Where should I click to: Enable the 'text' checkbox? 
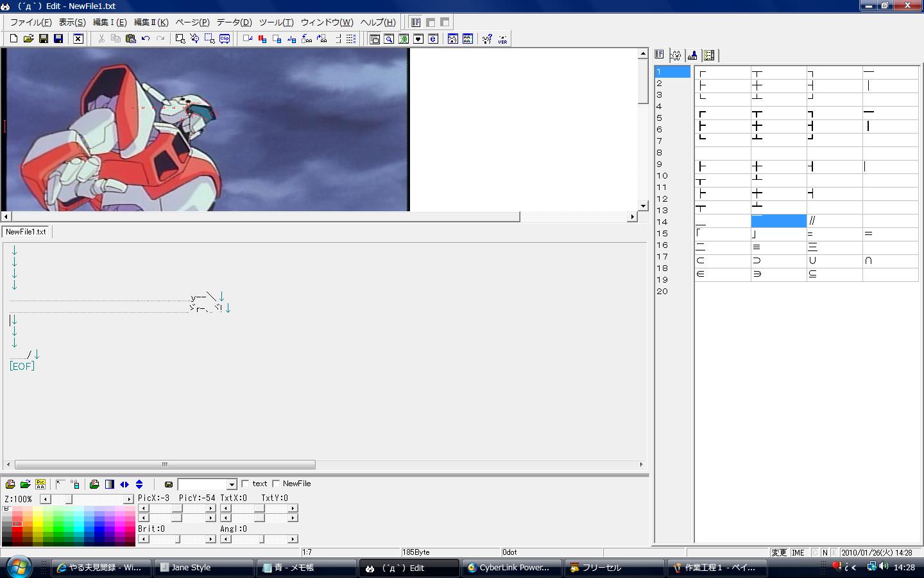(x=245, y=484)
